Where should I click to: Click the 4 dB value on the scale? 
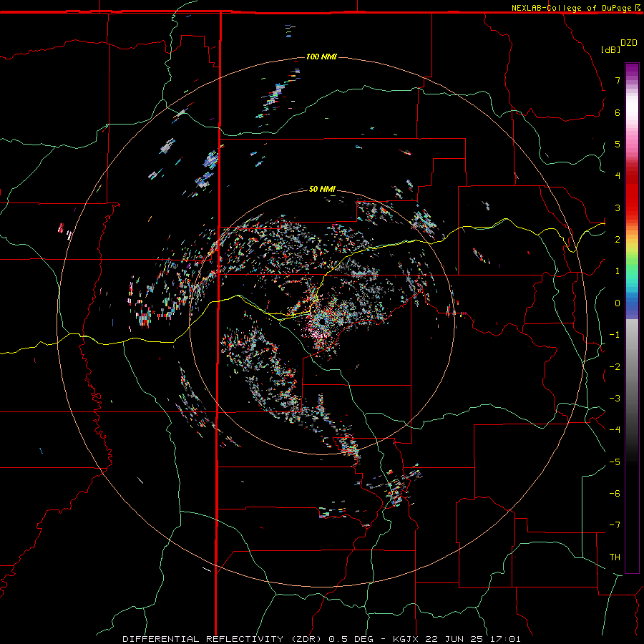coord(618,176)
